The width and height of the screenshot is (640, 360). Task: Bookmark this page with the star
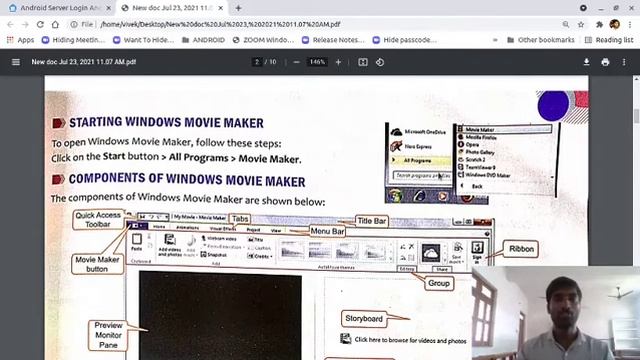(x=581, y=24)
